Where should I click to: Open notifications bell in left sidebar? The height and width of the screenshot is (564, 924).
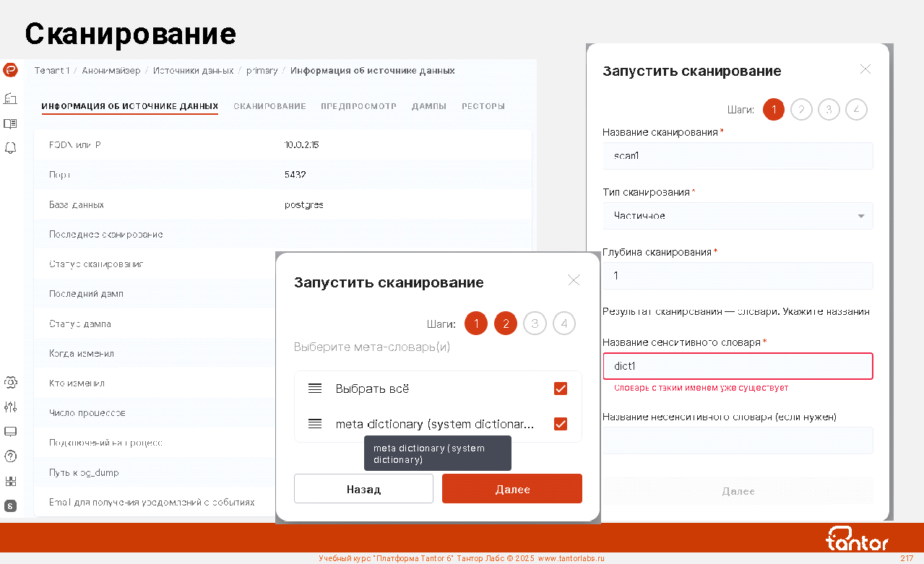11,148
